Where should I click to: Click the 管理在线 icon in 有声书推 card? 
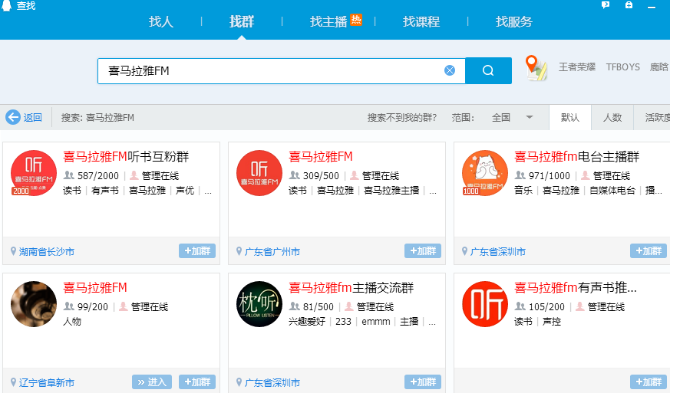(x=580, y=306)
